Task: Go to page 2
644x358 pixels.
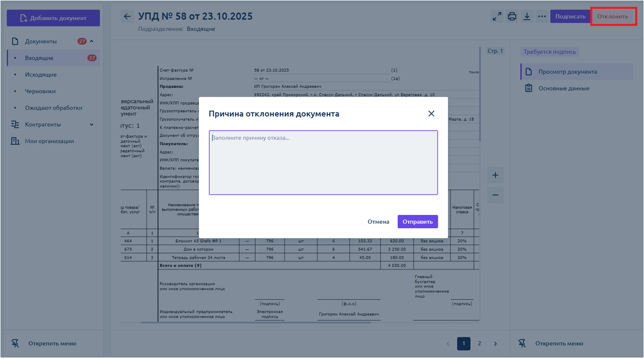Action: 479,344
